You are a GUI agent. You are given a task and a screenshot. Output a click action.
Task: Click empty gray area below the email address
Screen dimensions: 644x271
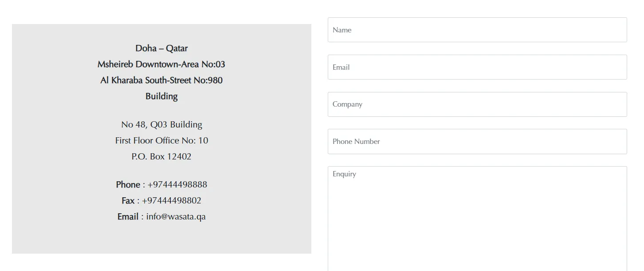click(x=161, y=238)
